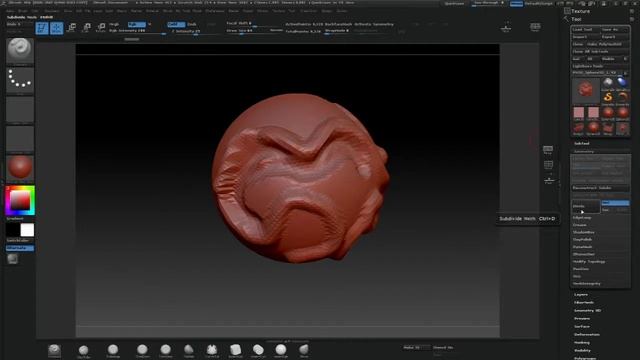Toggle the highlighted Zadd button
The height and width of the screenshot is (360, 640).
[x=176, y=24]
